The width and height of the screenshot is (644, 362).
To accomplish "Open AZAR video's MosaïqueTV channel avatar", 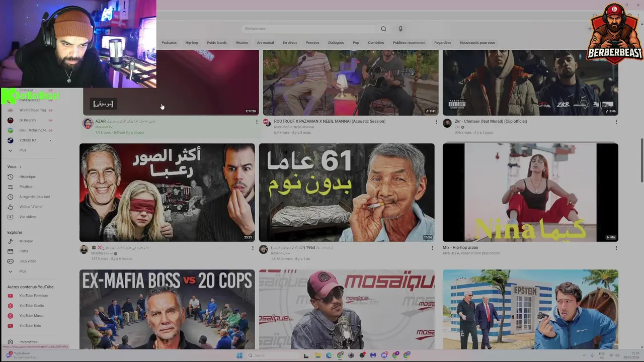I will 88,124.
